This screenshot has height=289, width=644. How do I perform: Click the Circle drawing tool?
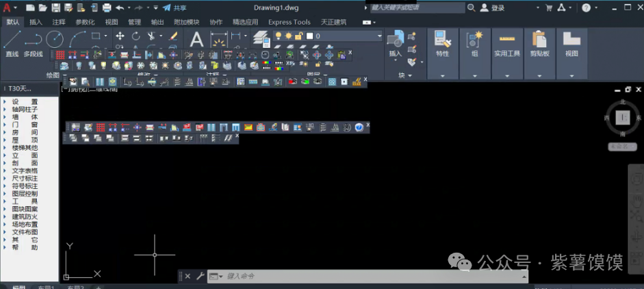pos(55,39)
